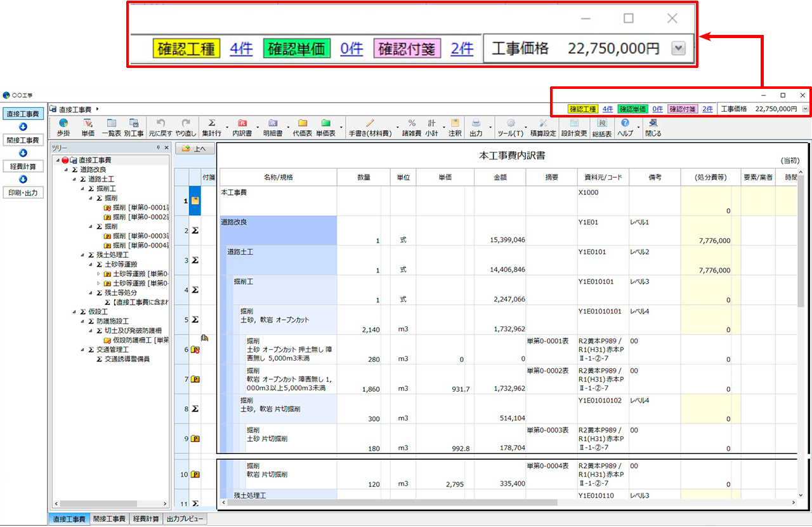This screenshot has width=812, height=527.
Task: Click the red 内訳書 toolbar icon
Action: [x=242, y=128]
